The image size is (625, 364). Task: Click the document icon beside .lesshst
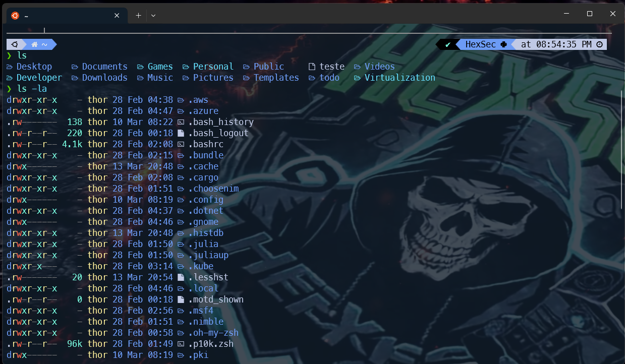tap(181, 277)
